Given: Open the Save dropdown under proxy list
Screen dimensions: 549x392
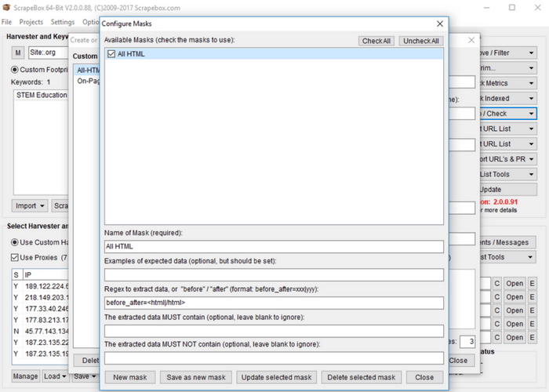Looking at the screenshot, I should (85, 376).
